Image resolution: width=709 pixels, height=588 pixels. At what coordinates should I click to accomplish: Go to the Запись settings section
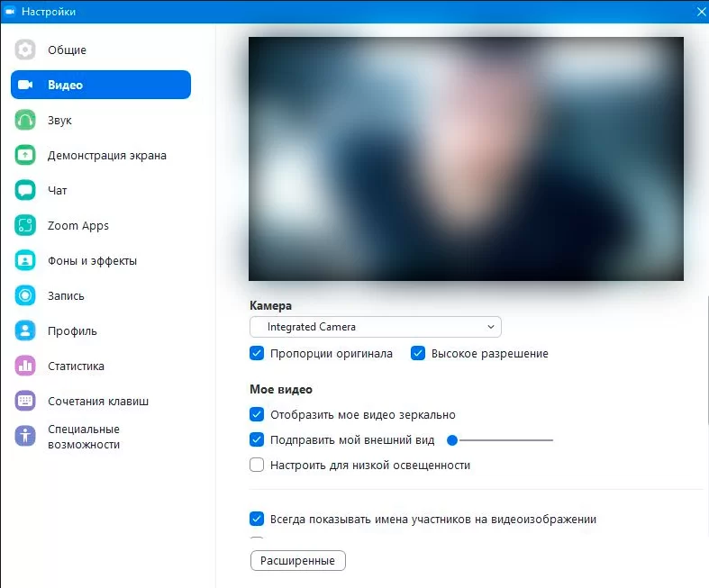[x=101, y=295]
